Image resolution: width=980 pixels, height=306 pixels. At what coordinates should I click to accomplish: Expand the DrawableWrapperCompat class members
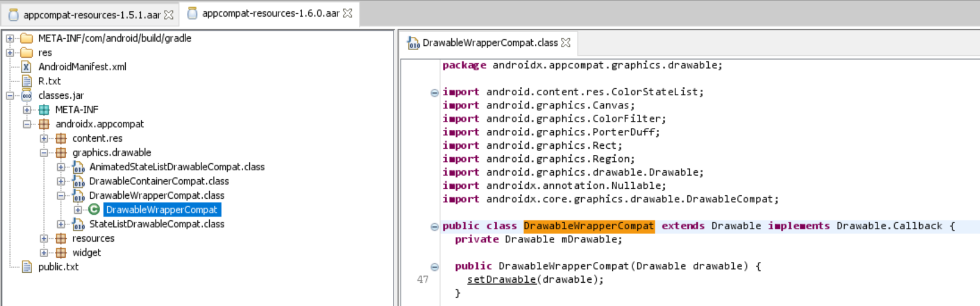coord(77,210)
